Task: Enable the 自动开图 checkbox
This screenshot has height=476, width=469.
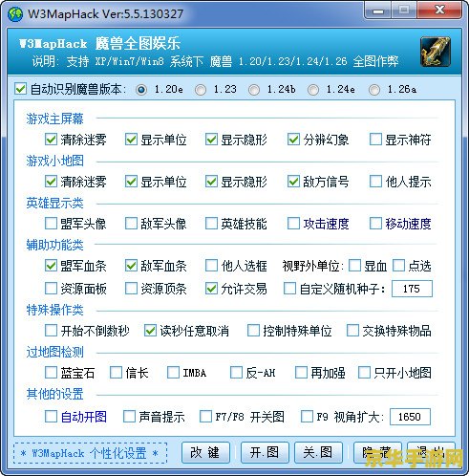Action: tap(51, 417)
